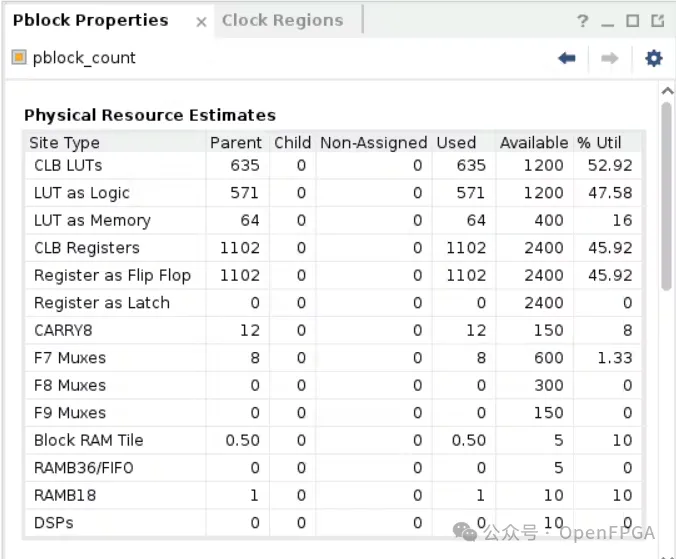This screenshot has height=559, width=676.
Task: Close the Pblock Properties tab
Action: tap(201, 21)
